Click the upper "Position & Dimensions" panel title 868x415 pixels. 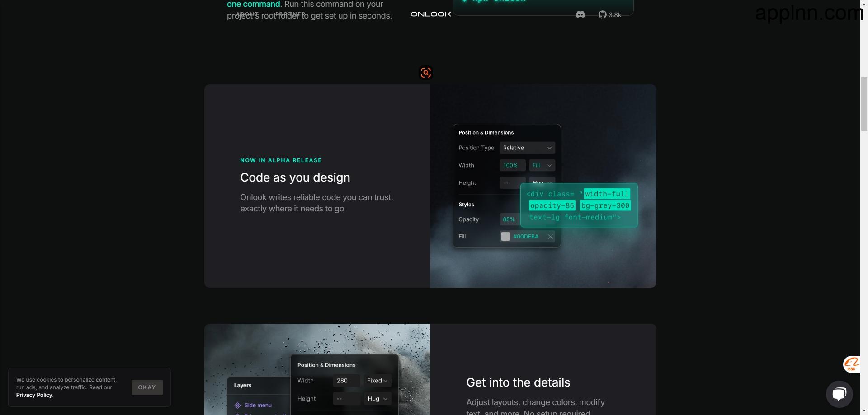[x=486, y=133]
